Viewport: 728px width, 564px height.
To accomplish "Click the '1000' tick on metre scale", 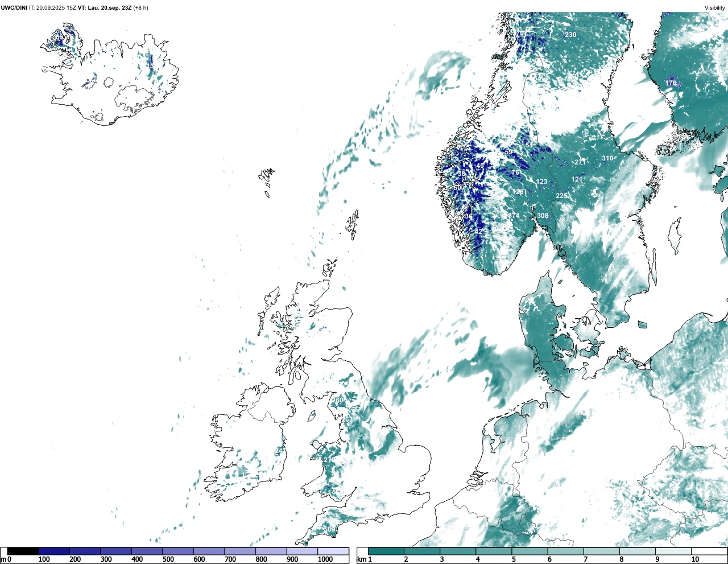I will click(325, 559).
